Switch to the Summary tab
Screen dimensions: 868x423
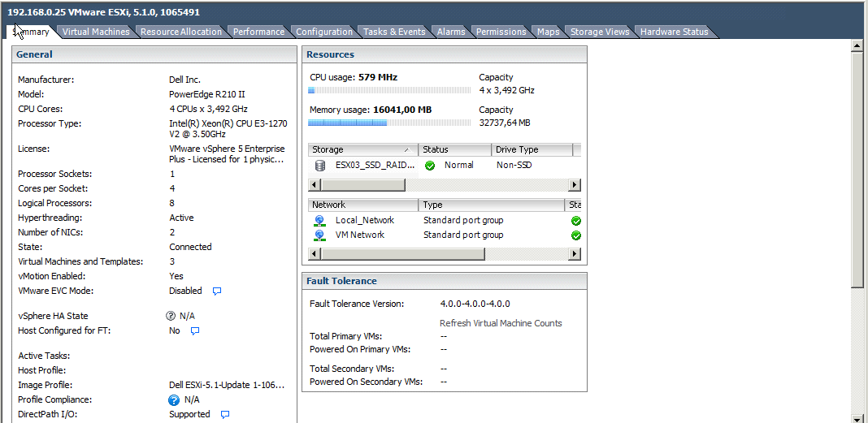click(31, 32)
